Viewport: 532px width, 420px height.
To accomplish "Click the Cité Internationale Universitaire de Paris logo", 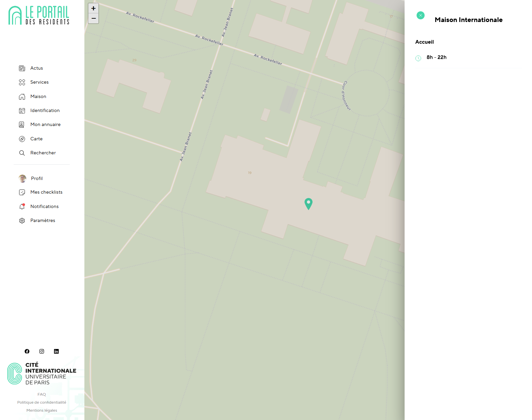I will 42,374.
